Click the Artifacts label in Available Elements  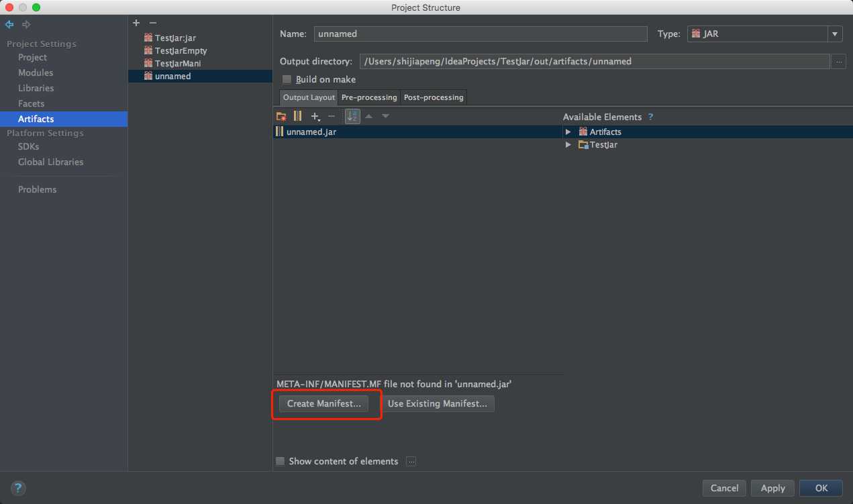(x=605, y=132)
